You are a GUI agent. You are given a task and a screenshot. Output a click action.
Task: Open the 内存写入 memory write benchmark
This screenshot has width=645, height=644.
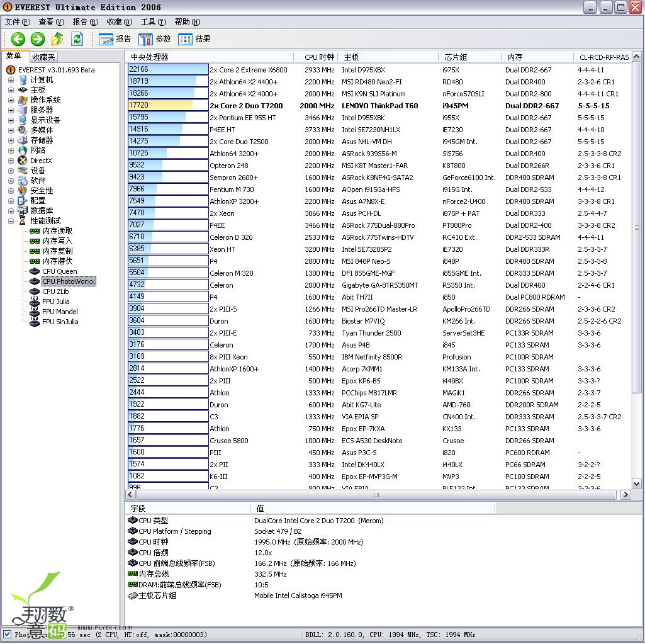pos(57,241)
